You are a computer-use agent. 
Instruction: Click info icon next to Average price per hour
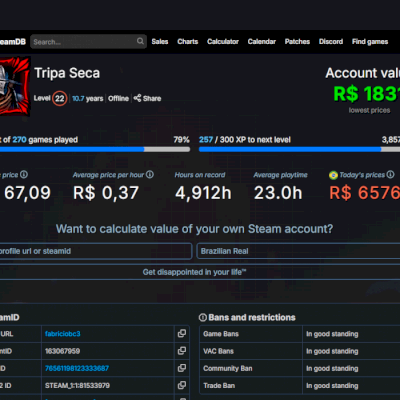[150, 174]
